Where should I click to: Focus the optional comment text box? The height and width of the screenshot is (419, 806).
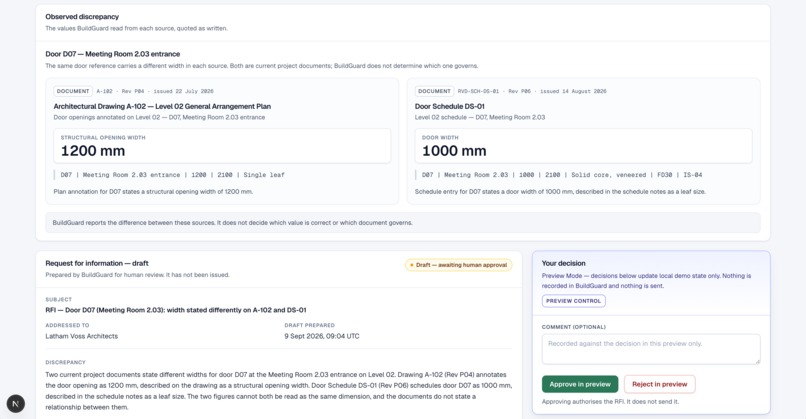tap(651, 349)
